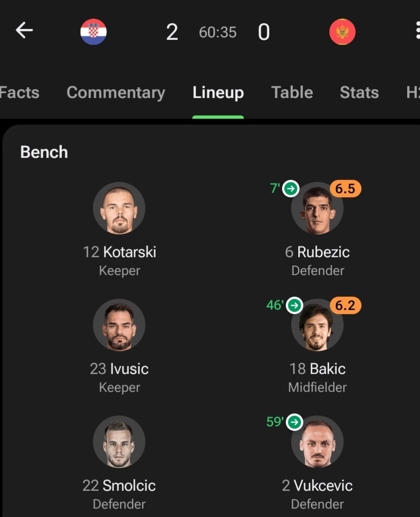Screen dimensions: 420x517
Task: Tap the back arrow icon
Action: 24,30
